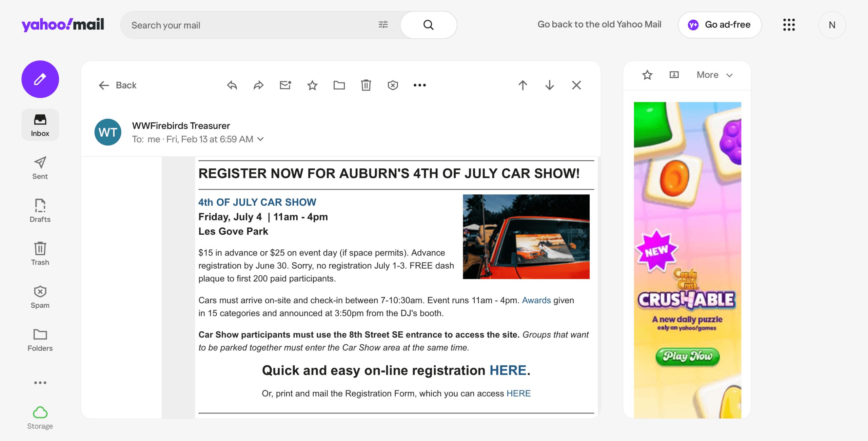Forward this email with the forward arrow

click(258, 85)
